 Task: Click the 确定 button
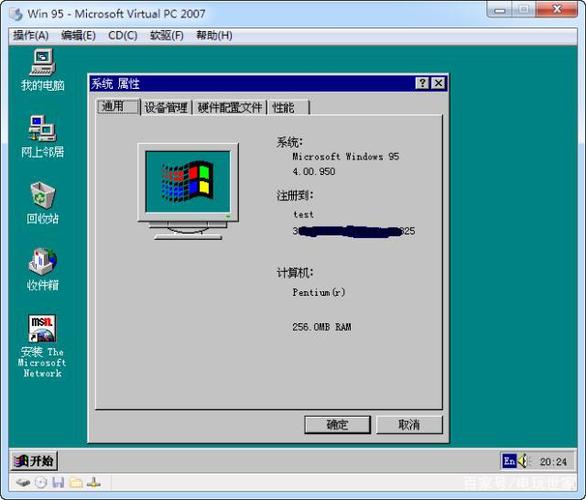(337, 425)
